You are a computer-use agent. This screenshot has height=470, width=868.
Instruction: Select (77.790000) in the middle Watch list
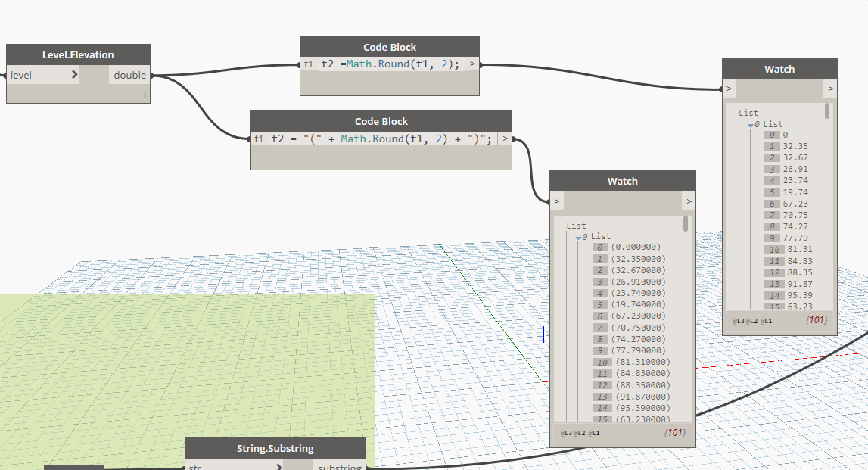tap(638, 350)
